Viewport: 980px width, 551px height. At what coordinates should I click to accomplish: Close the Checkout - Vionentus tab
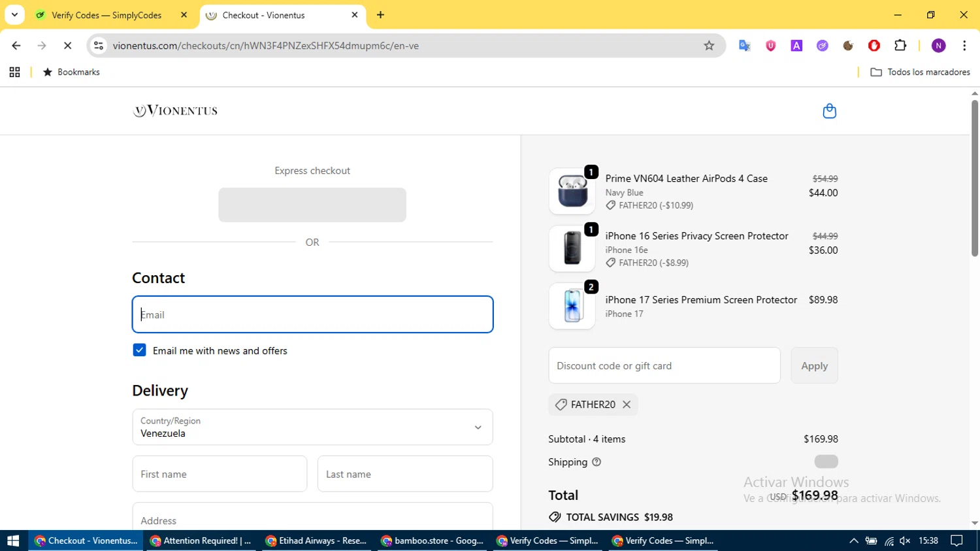[355, 15]
